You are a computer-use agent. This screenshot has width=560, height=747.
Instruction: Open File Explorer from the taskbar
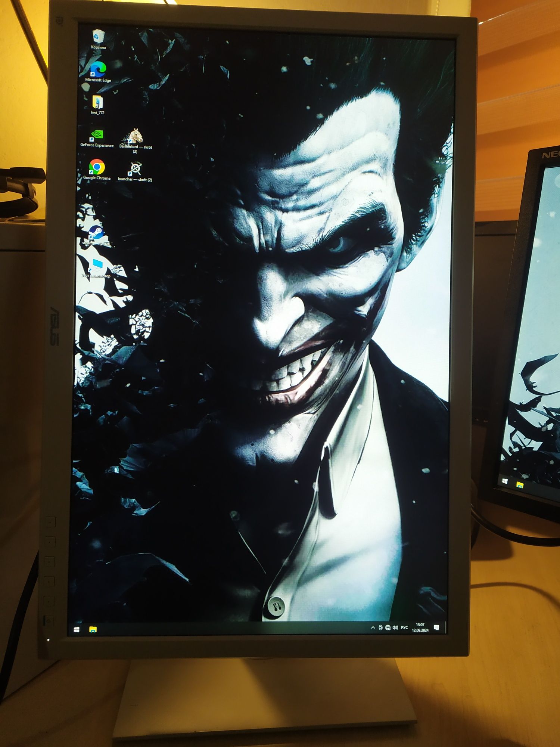point(93,630)
